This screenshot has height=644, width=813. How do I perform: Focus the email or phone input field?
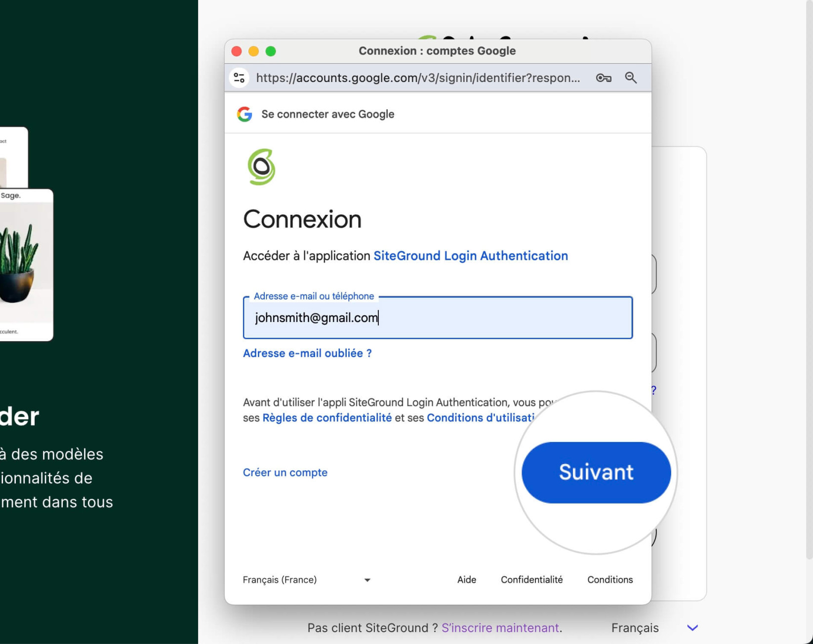[438, 318]
